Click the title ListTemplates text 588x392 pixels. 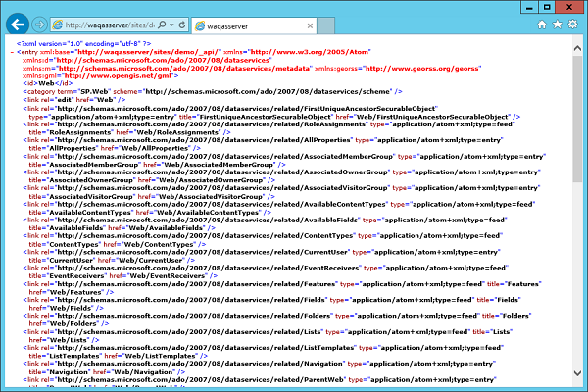pos(66,356)
